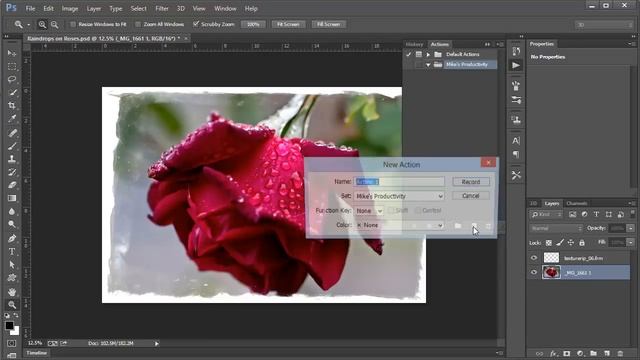Click the Zoom In magnifier in options bar

click(42, 24)
